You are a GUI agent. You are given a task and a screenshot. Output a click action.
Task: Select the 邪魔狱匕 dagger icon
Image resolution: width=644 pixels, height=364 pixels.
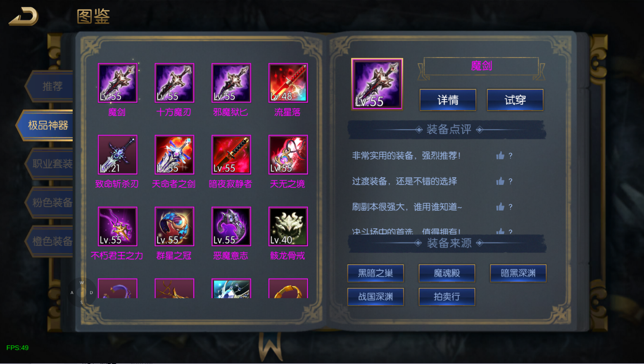[x=231, y=83]
